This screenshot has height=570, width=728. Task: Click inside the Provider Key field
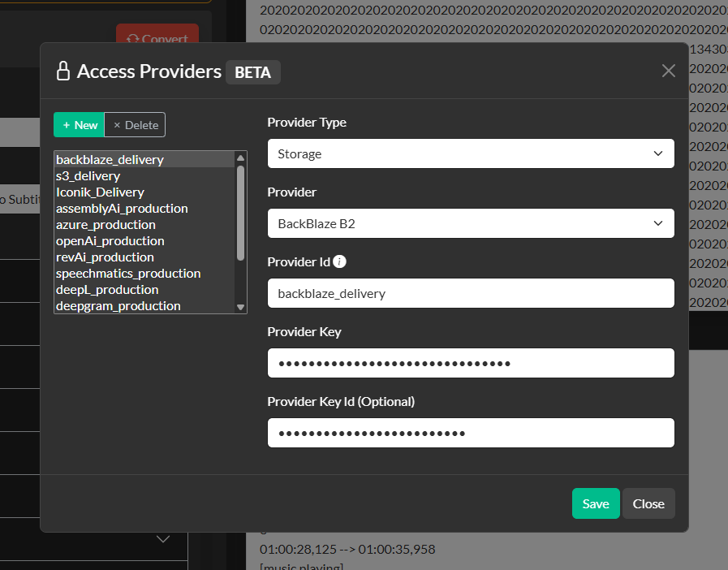(x=471, y=363)
